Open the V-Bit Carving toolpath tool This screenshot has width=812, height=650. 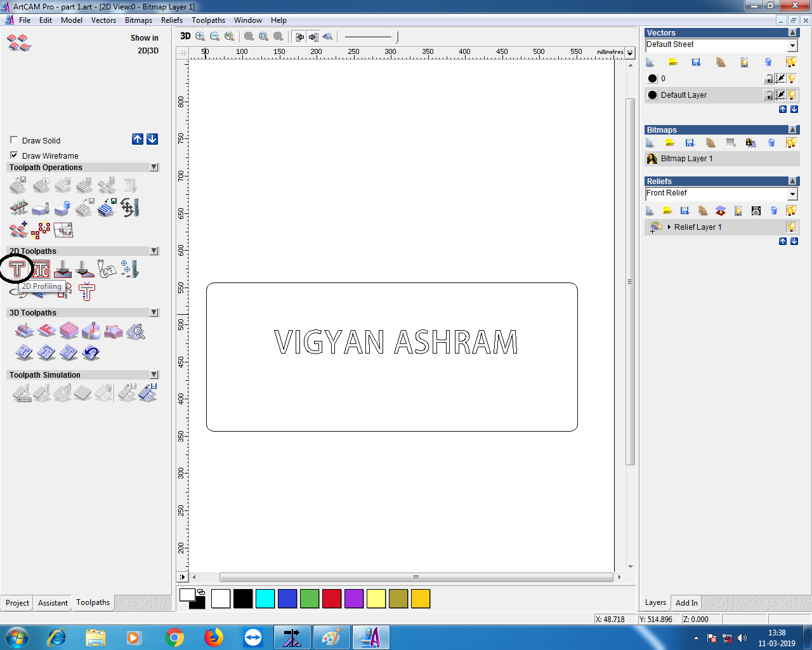click(x=63, y=269)
